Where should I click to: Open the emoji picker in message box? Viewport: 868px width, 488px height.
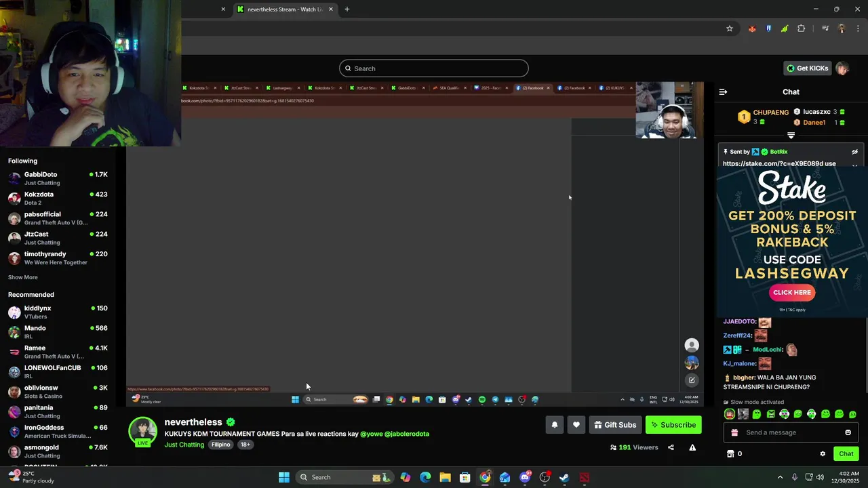[x=848, y=432]
